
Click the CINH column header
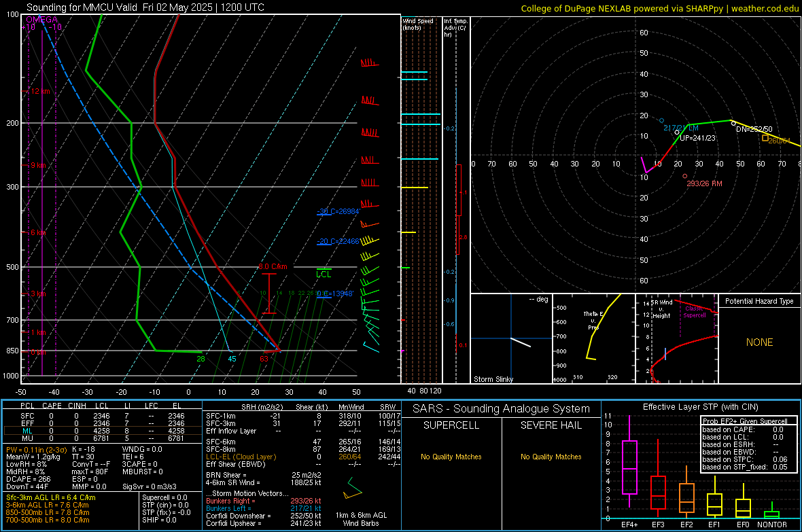77,406
